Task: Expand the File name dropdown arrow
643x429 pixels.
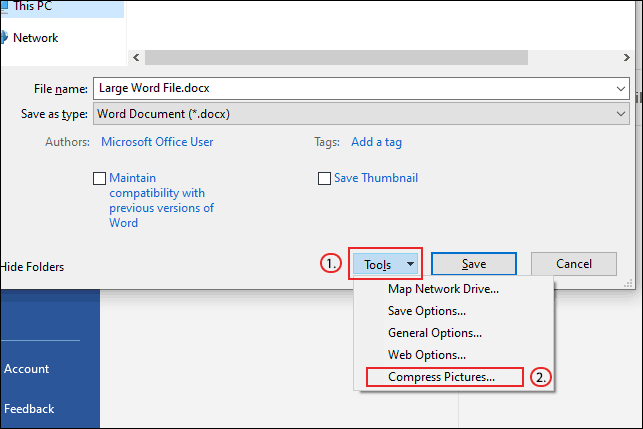Action: [621, 87]
